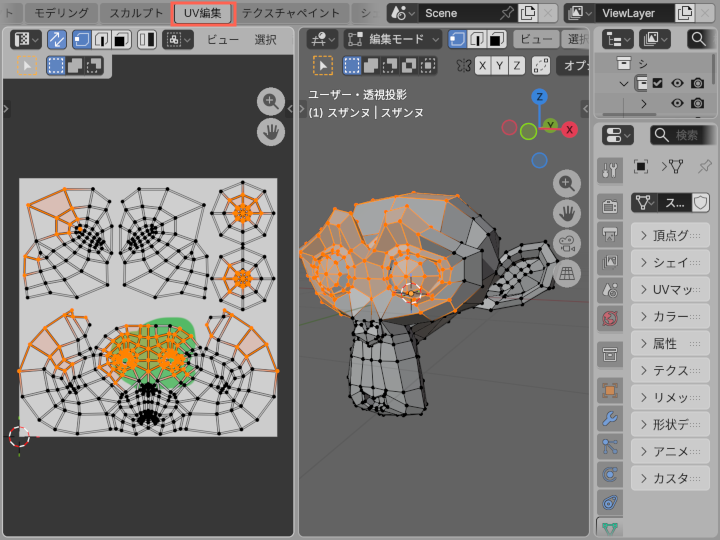
Task: Open the ビュー menu in UV editor
Action: pos(223,40)
